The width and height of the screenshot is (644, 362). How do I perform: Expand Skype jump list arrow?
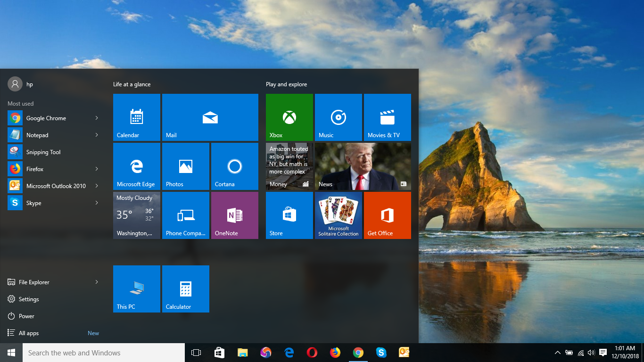point(96,203)
